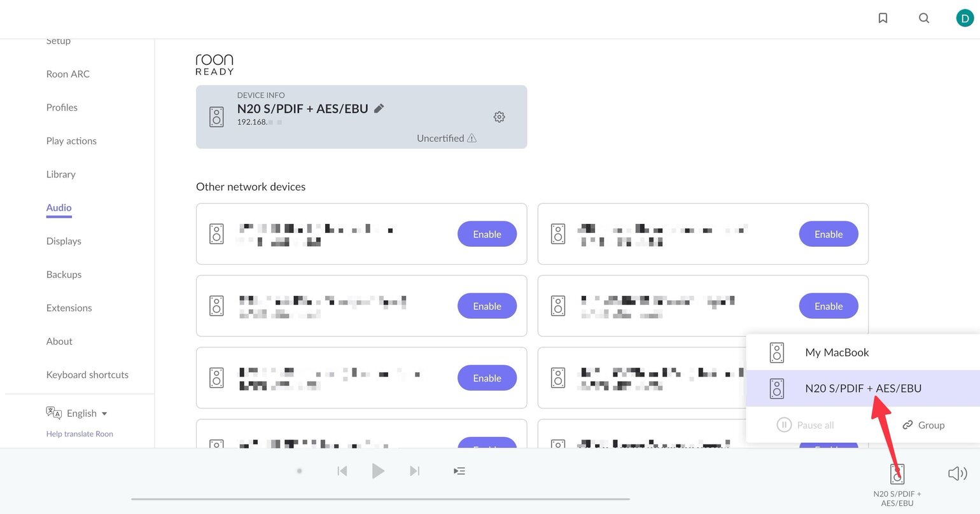Screen dimensions: 980x514
Task: Open the volume control speaker icon
Action: (957, 473)
